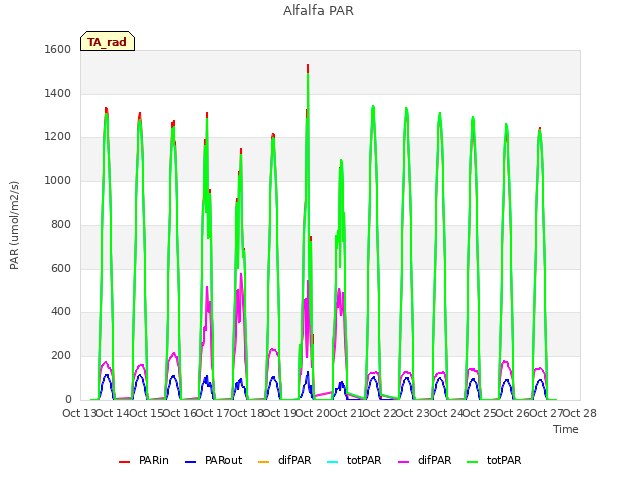Viewport: 640px width, 480px height.
Task: Click the PAR (umol/m2/s) y-axis label
Action: (x=14, y=225)
